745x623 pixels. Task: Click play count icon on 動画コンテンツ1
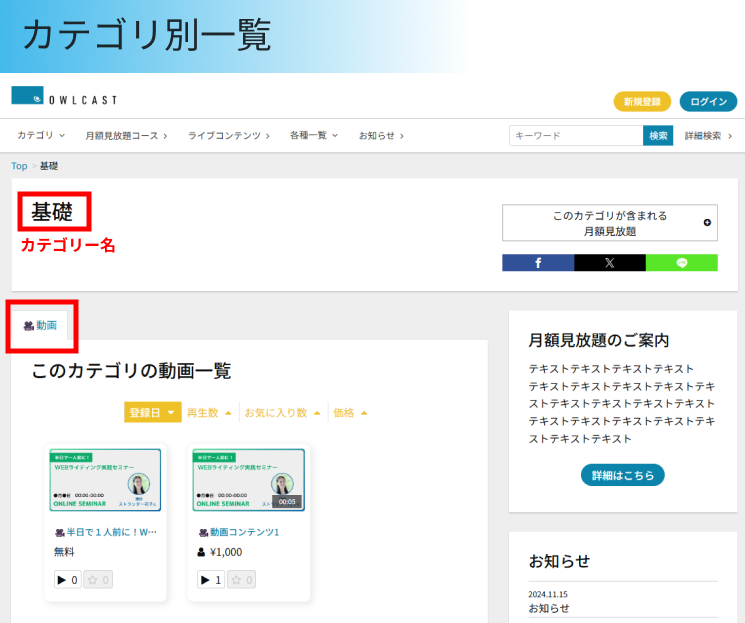[205, 580]
